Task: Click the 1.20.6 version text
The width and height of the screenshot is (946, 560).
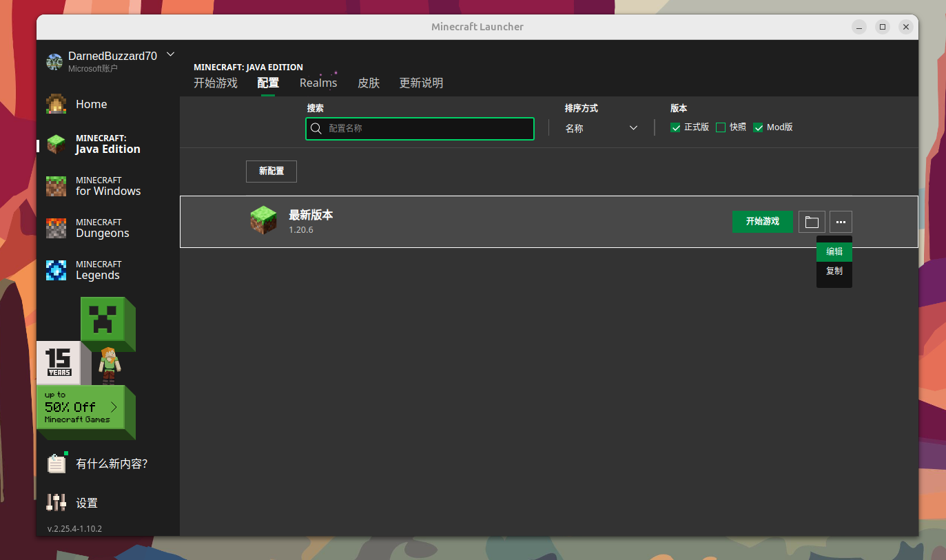Action: coord(301,230)
